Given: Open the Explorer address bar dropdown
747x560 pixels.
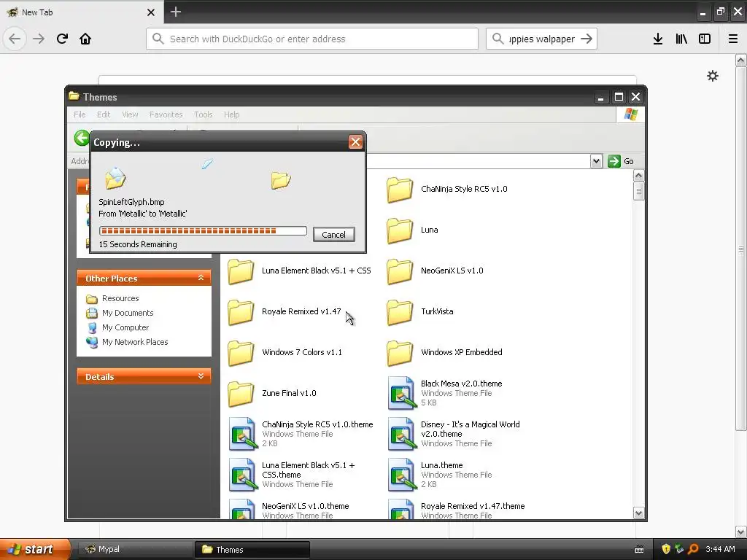Looking at the screenshot, I should (596, 161).
